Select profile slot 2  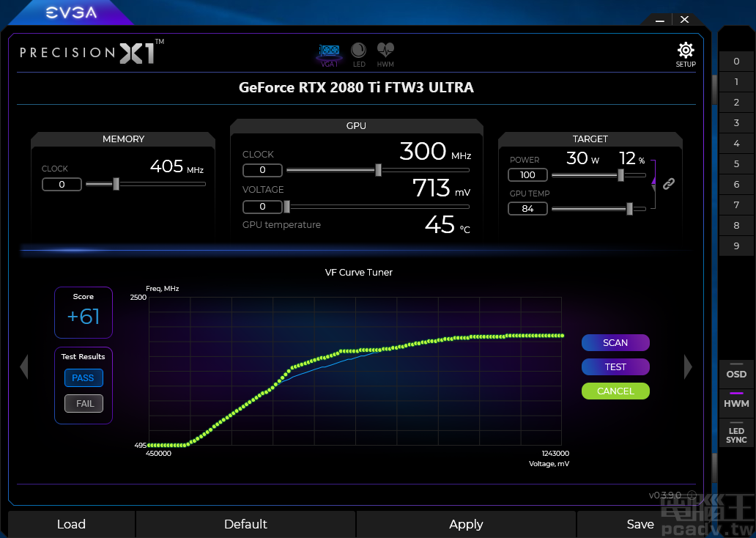tap(736, 103)
